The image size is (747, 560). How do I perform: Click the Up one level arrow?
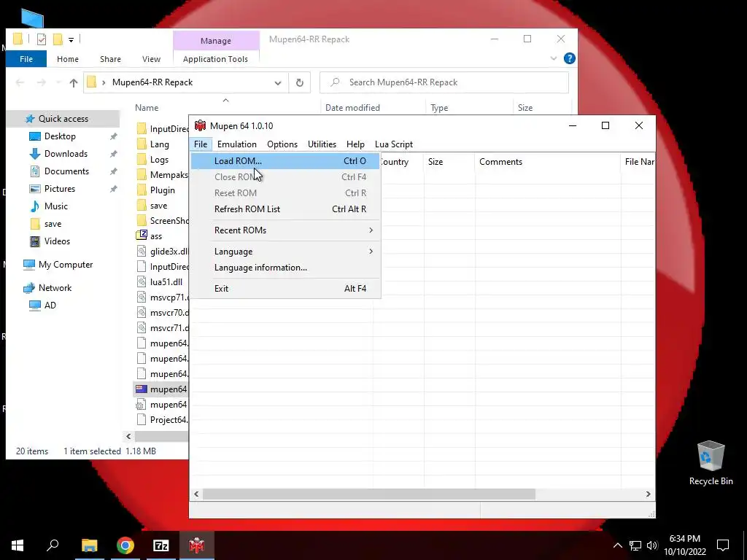coord(74,83)
